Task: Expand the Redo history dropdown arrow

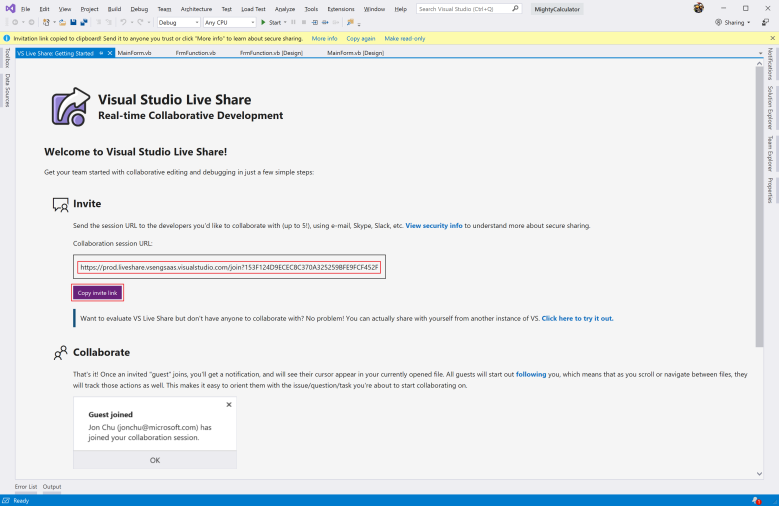Action: [x=149, y=22]
